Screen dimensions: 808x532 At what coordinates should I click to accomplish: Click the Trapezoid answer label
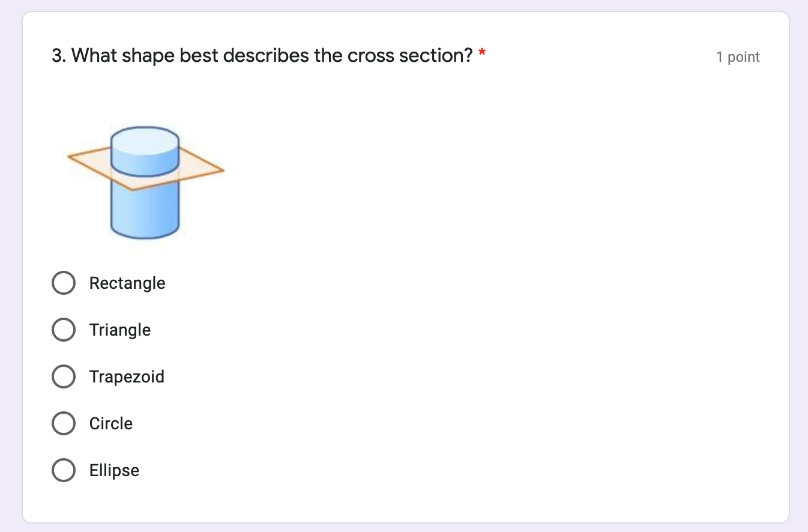127,376
